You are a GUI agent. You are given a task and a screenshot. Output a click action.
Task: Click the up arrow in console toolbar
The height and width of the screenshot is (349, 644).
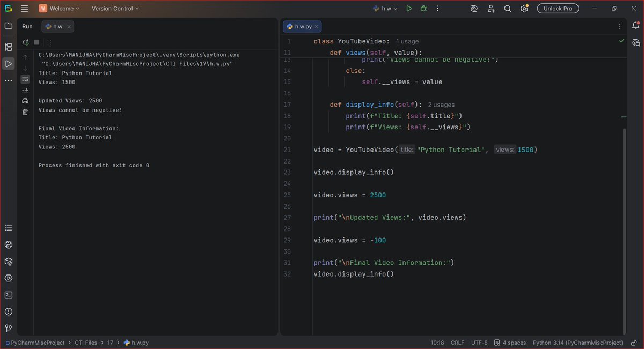click(25, 57)
